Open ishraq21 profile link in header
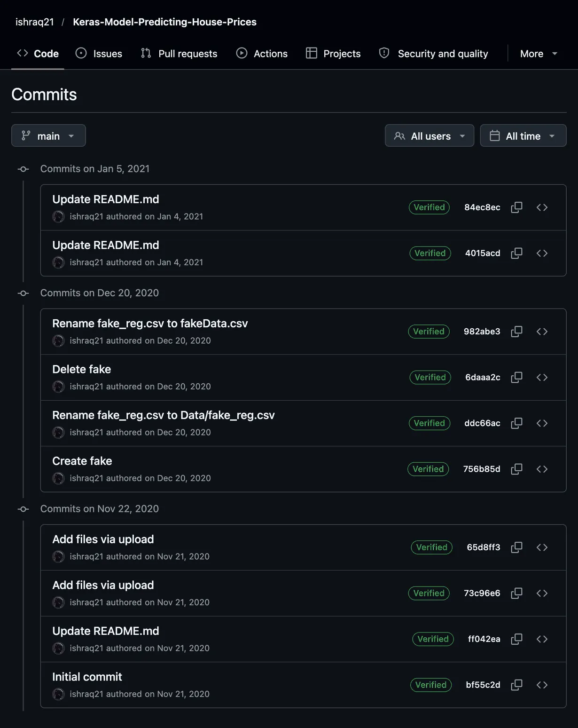 tap(35, 22)
